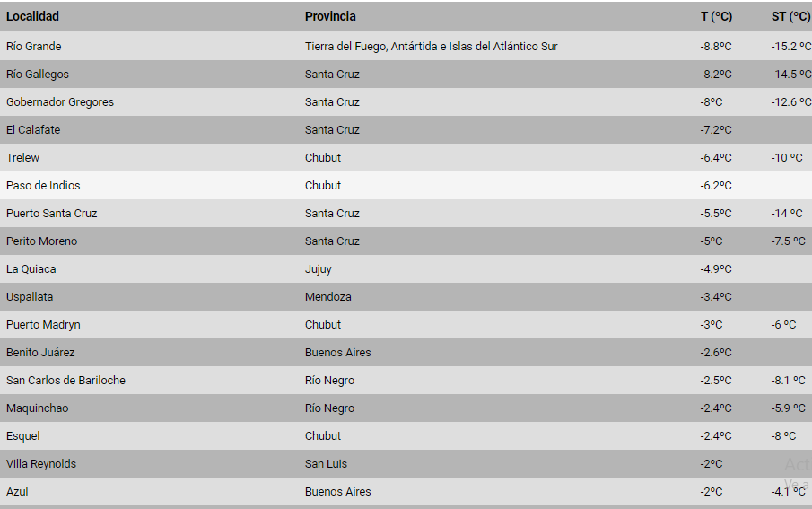812x509 pixels.
Task: Click Puerto Santa Cruz locality
Action: click(52, 213)
